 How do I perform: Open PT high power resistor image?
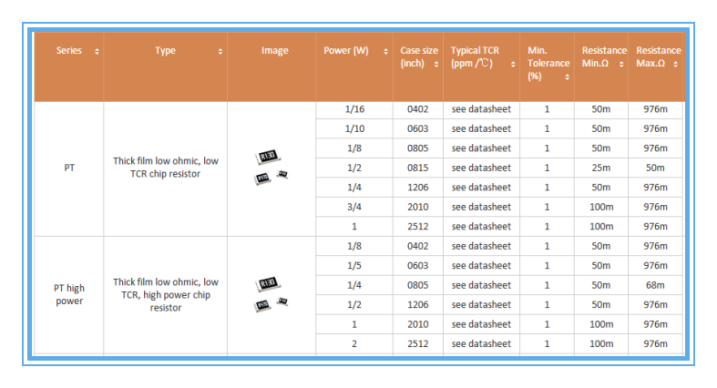pos(271,295)
